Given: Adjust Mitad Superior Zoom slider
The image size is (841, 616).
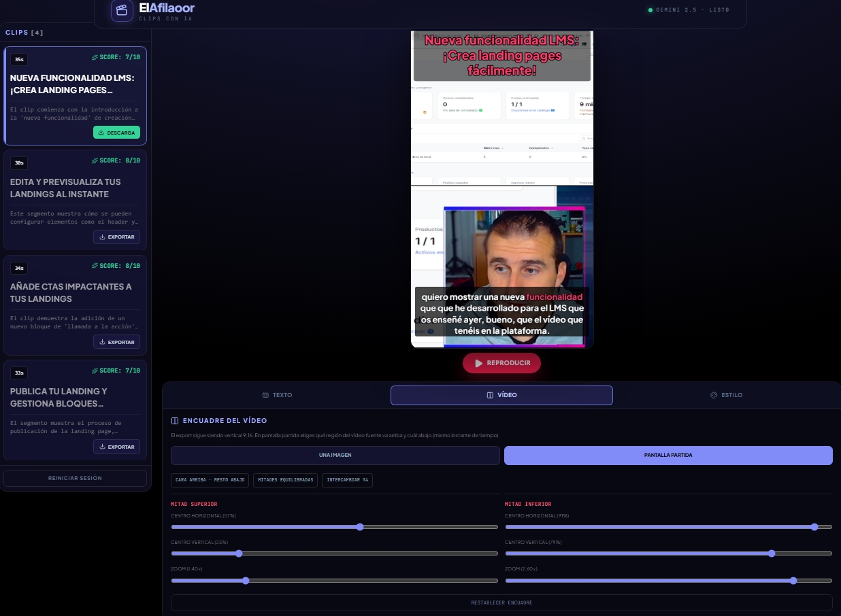Looking at the screenshot, I should (x=334, y=581).
